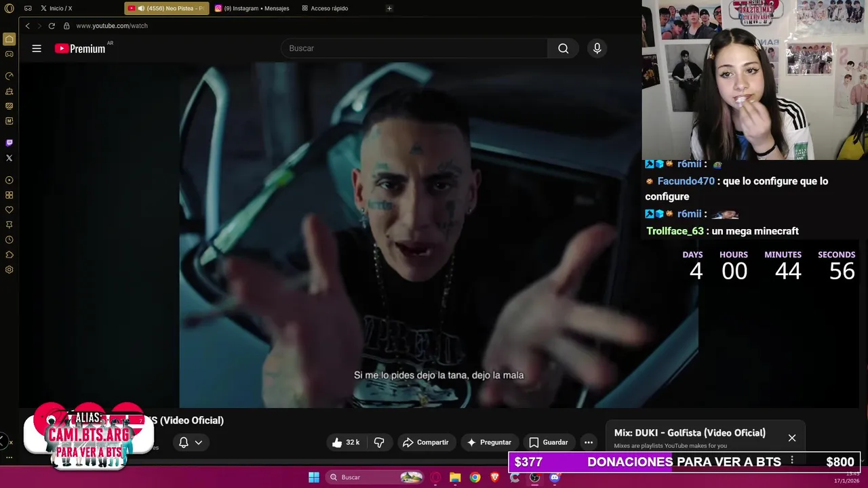
Task: Launch Google Chrome from the taskbar
Action: click(475, 477)
